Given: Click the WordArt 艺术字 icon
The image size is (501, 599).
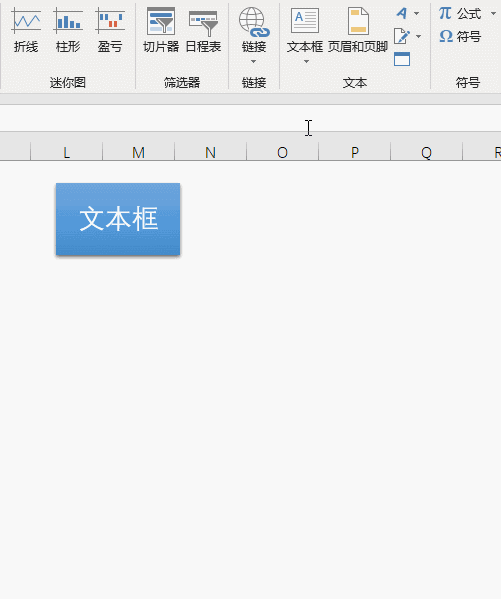Looking at the screenshot, I should (402, 13).
